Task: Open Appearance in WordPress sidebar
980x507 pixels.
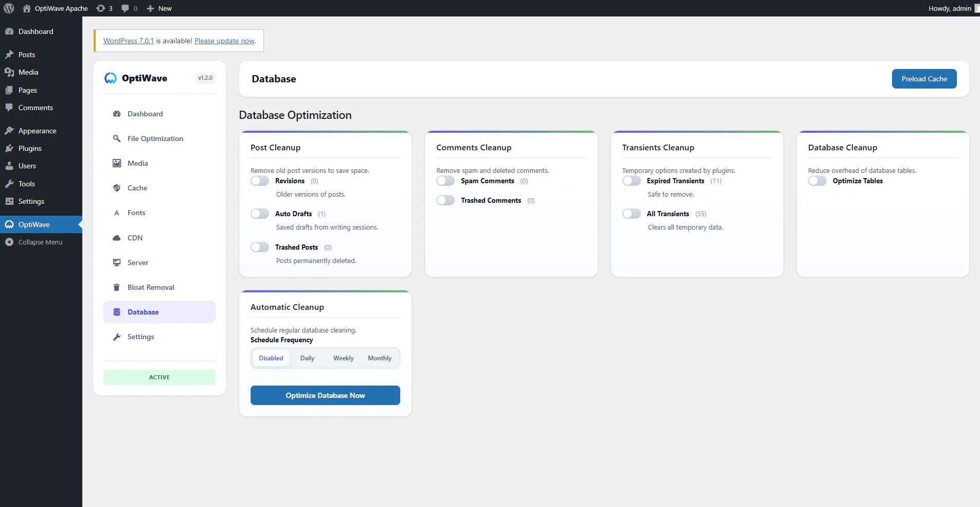Action: pos(41,131)
